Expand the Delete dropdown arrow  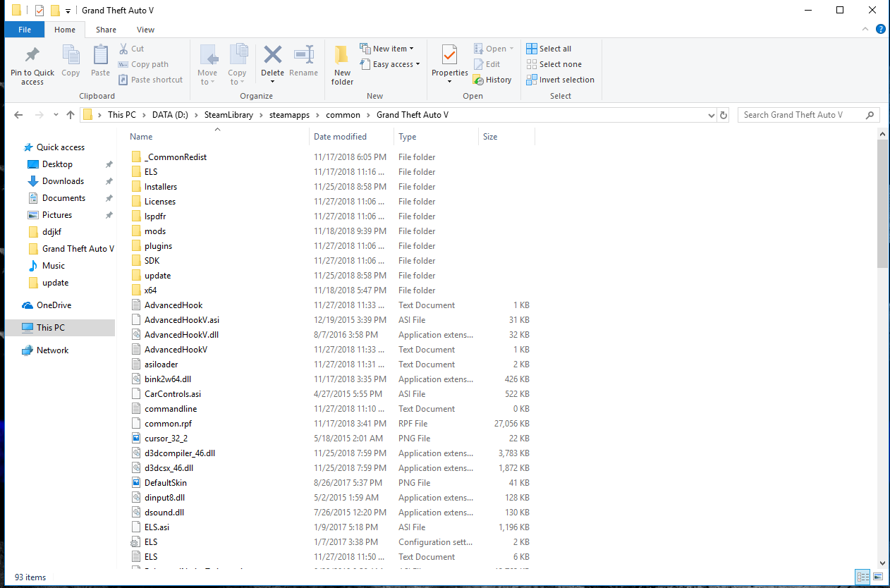(x=272, y=82)
